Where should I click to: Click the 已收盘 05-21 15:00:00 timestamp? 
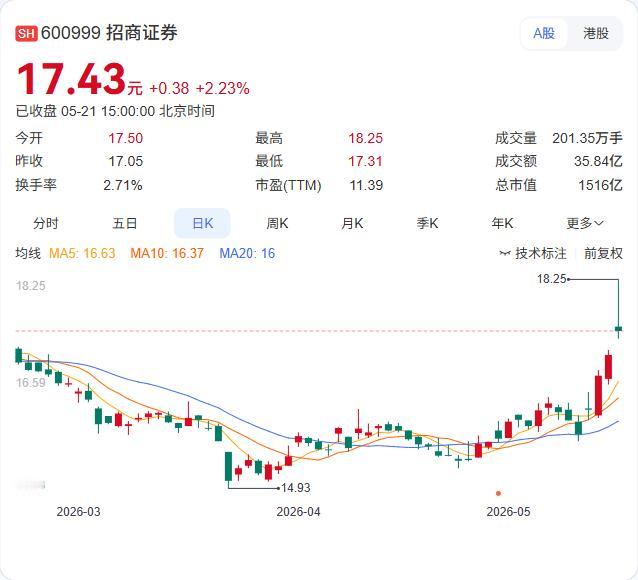point(115,111)
